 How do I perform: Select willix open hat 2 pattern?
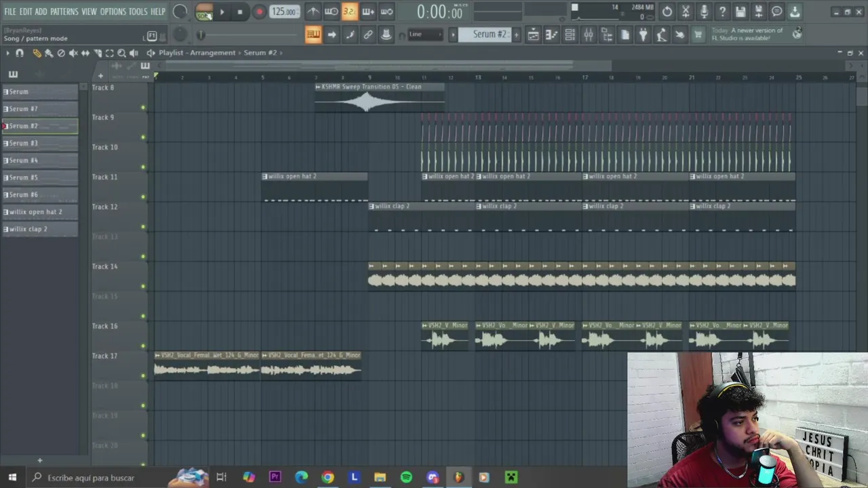click(x=40, y=212)
